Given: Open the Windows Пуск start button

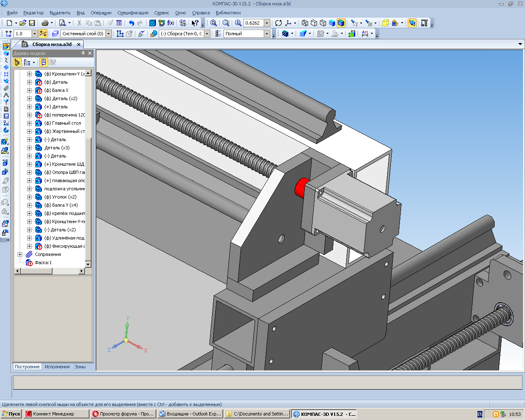Looking at the screenshot, I should point(11,414).
